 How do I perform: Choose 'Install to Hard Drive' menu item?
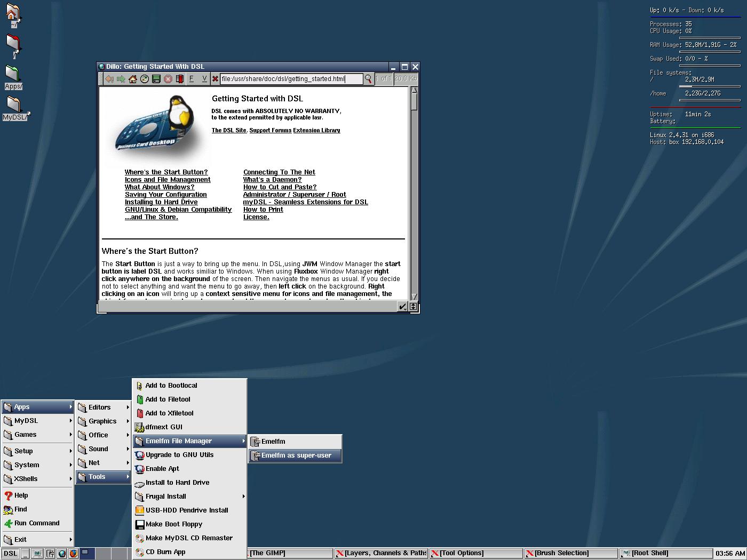click(x=189, y=483)
